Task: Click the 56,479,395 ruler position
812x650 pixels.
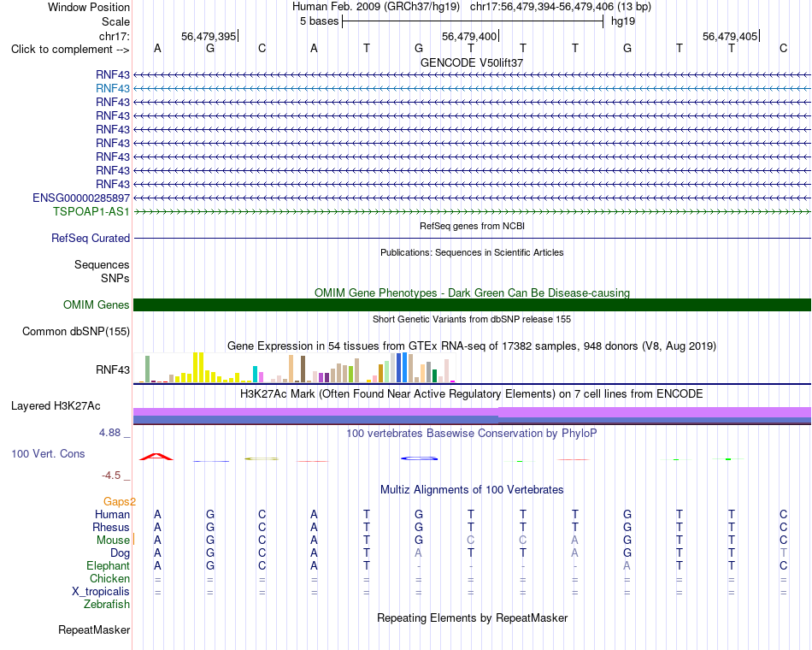Action: pyautogui.click(x=209, y=36)
